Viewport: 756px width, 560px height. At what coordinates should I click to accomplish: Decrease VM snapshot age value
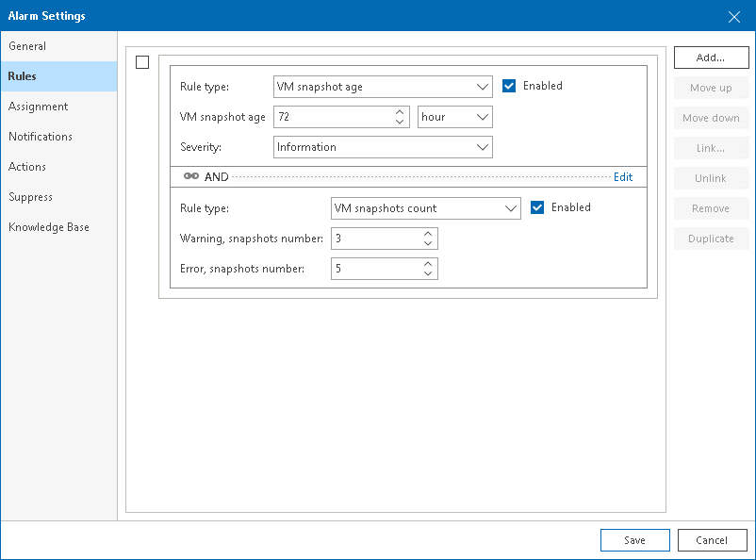tap(402, 123)
